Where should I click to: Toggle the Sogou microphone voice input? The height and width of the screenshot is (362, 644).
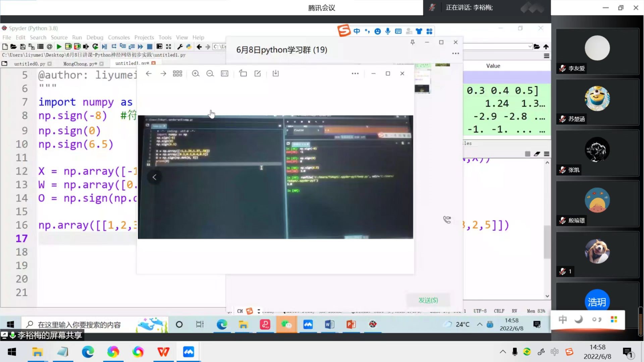388,31
